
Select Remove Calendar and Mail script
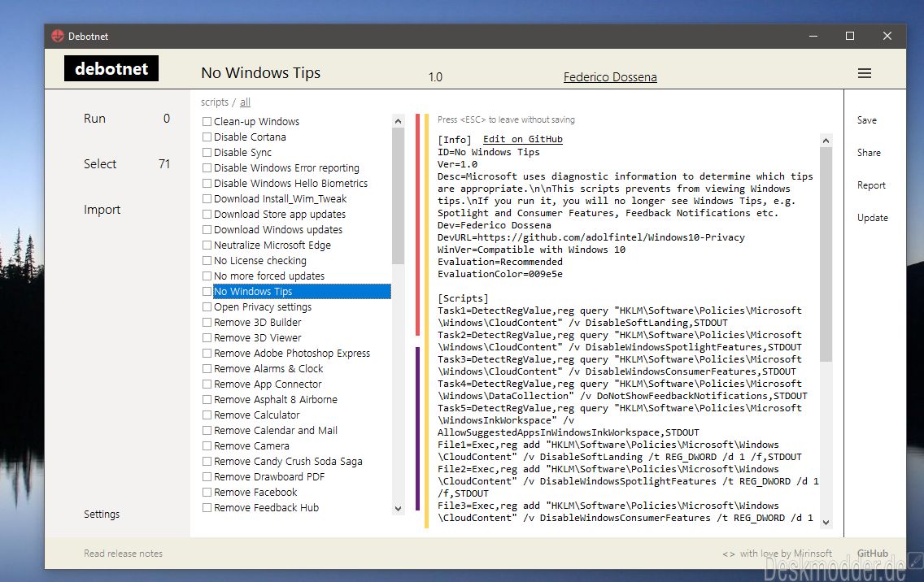click(x=276, y=431)
